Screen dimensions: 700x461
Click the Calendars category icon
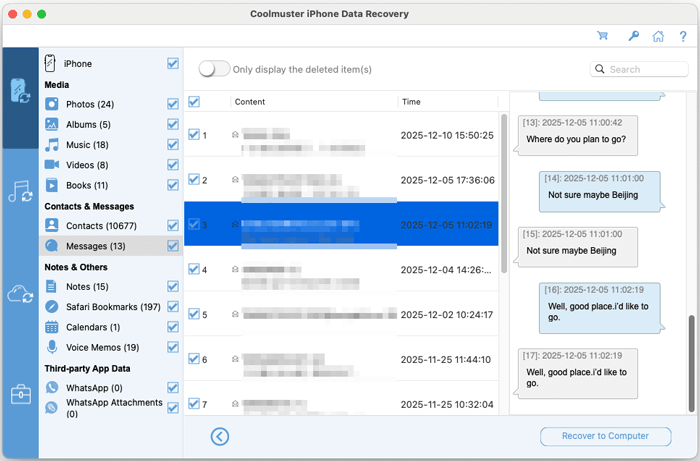pos(52,327)
